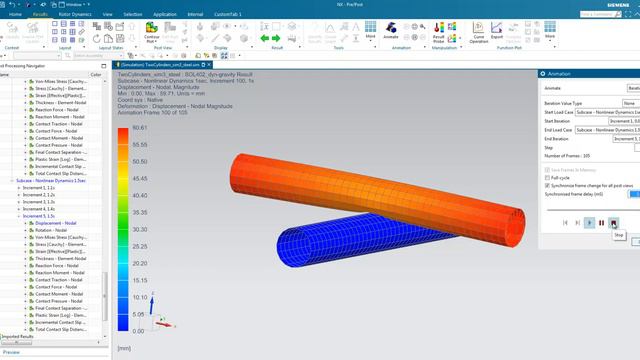Screen dimensions: 640x360
Task: Click the navigator vertical scrollbar
Action: click(x=104, y=296)
